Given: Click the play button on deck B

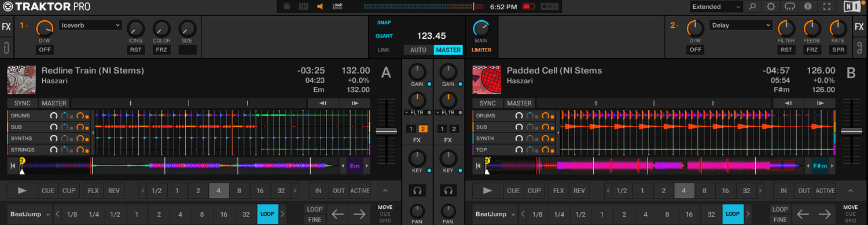Looking at the screenshot, I should pos(488,190).
